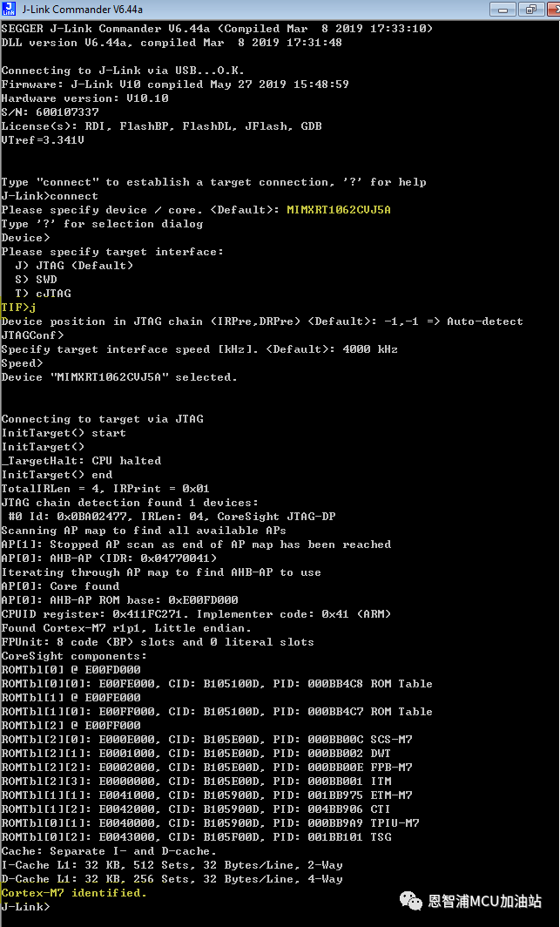Screen dimensions: 560x927
Task: Click the final J-Link> prompt line
Action: click(25, 906)
